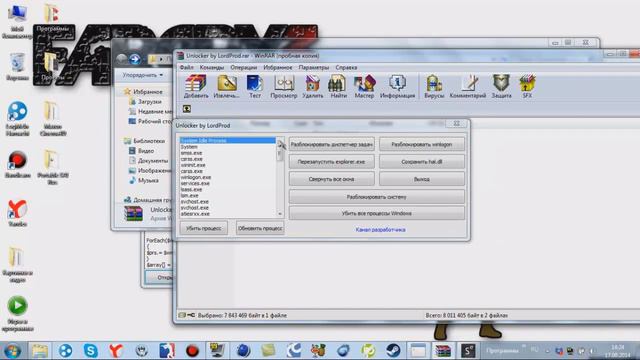
Task: Open the Информация toolbar icon
Action: click(x=397, y=86)
